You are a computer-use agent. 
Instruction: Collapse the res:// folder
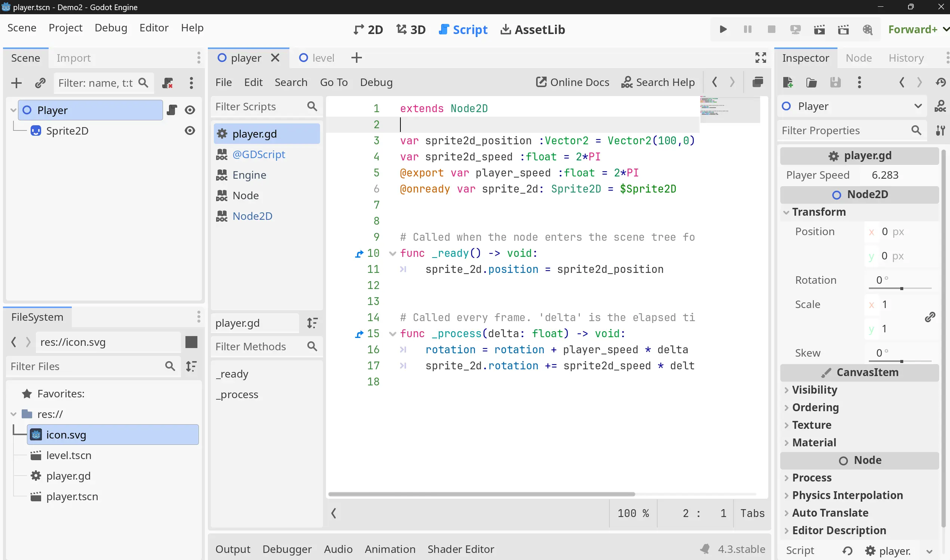click(13, 414)
